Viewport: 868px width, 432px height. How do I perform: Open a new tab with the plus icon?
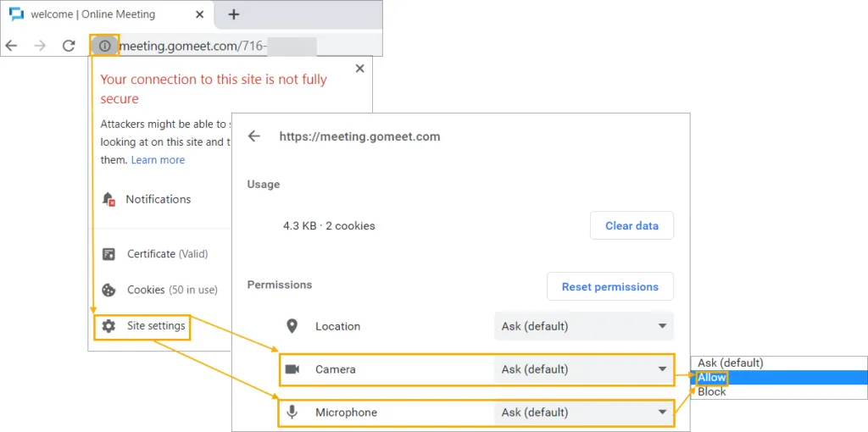point(234,14)
